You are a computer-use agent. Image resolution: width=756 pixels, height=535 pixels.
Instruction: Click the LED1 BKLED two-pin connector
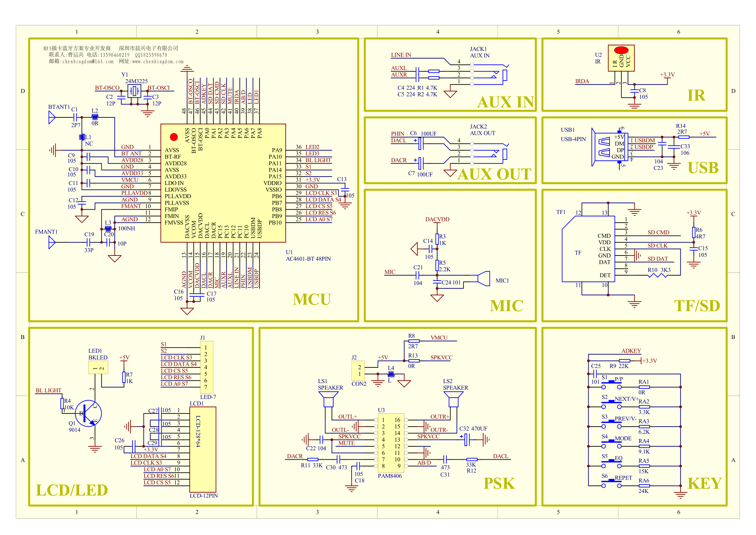tap(98, 368)
